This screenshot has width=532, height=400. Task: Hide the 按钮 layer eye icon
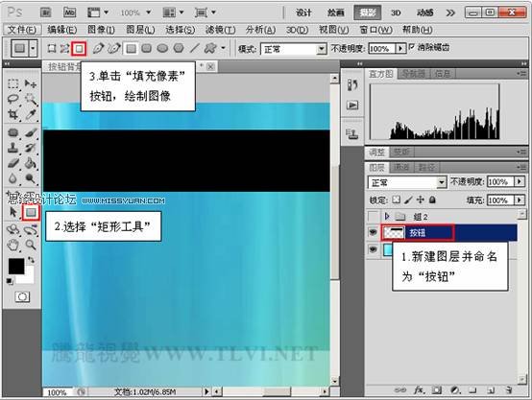[373, 232]
